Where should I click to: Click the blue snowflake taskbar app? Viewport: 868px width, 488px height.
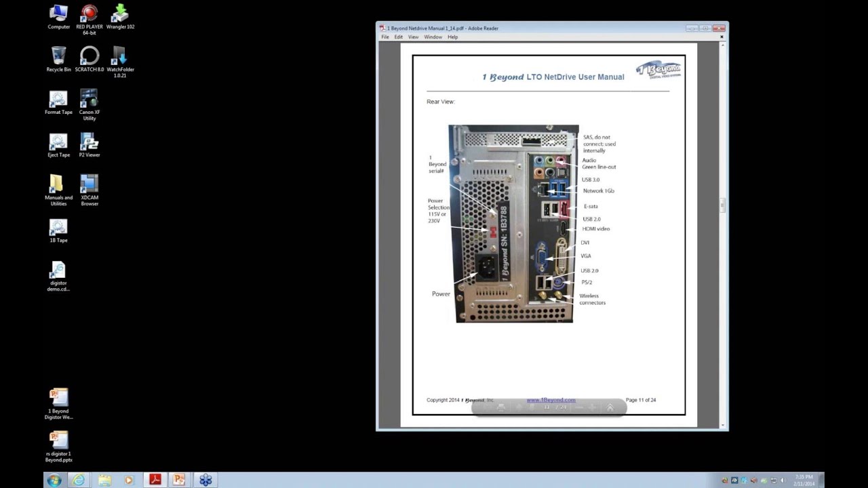click(x=205, y=480)
